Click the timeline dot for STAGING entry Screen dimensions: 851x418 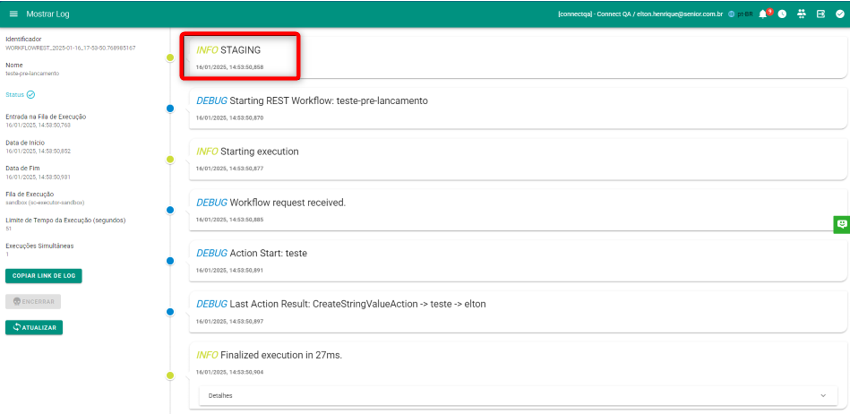[170, 58]
